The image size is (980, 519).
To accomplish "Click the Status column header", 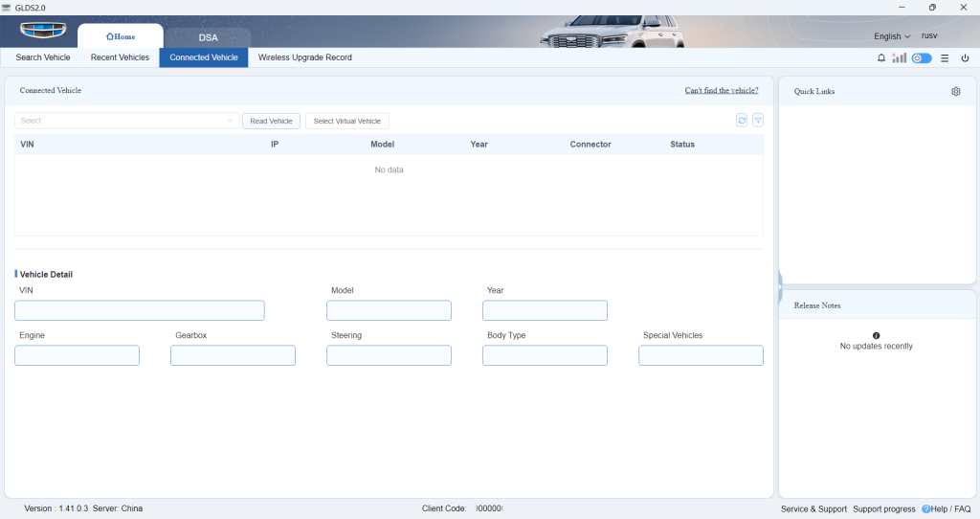I will pyautogui.click(x=682, y=145).
